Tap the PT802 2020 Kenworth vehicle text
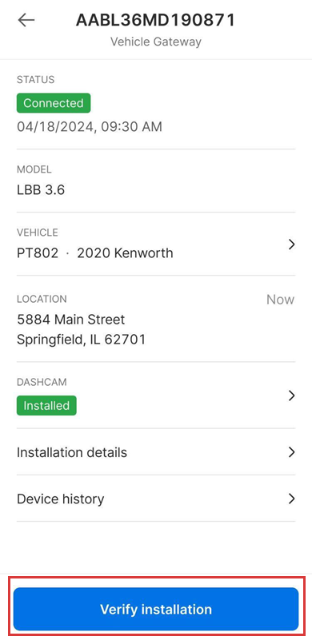The height and width of the screenshot is (644, 312). coord(95,252)
